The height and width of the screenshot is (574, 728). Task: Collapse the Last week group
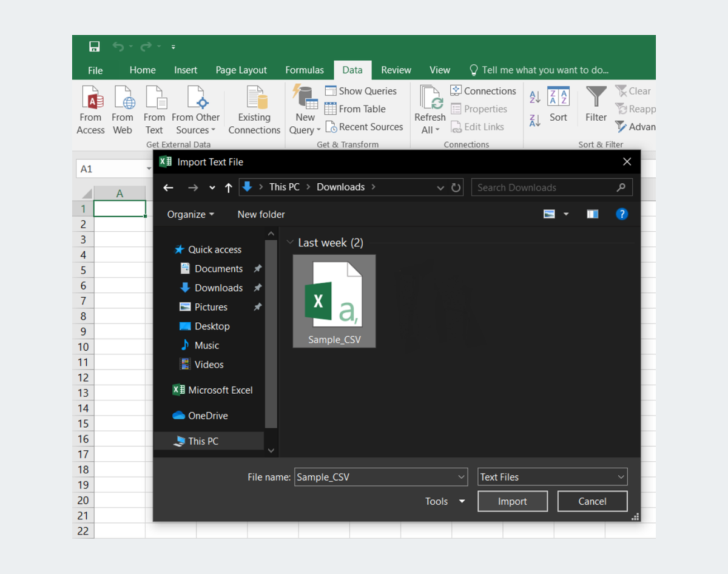tap(289, 243)
